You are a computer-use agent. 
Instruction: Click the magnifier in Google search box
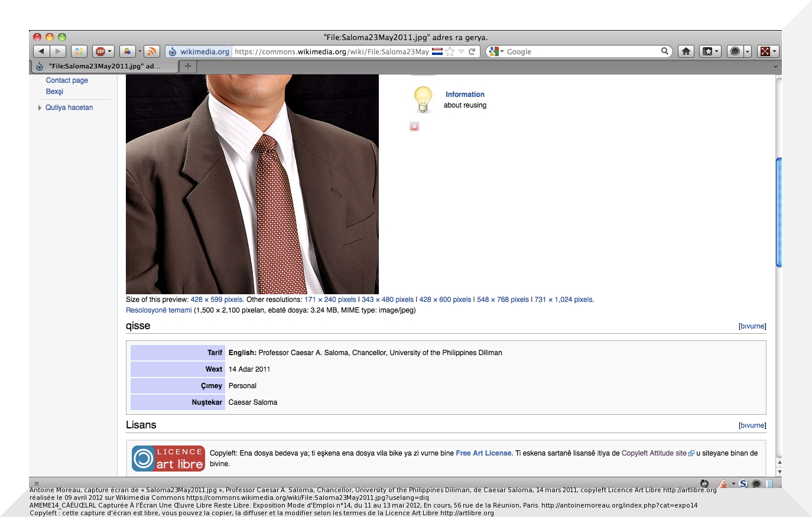point(665,51)
